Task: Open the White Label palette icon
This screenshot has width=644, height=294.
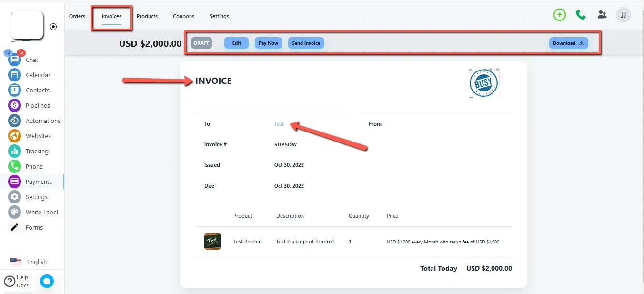Action: point(15,212)
